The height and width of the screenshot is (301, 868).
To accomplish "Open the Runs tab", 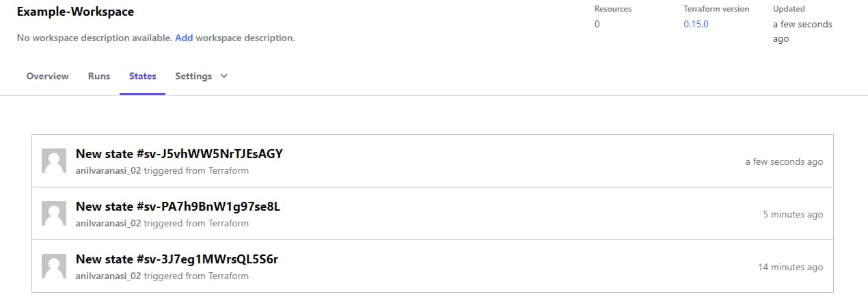I will point(99,76).
